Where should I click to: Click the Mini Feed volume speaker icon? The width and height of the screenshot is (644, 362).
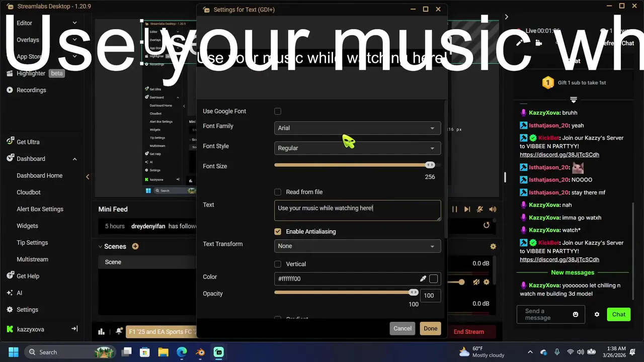(x=493, y=209)
